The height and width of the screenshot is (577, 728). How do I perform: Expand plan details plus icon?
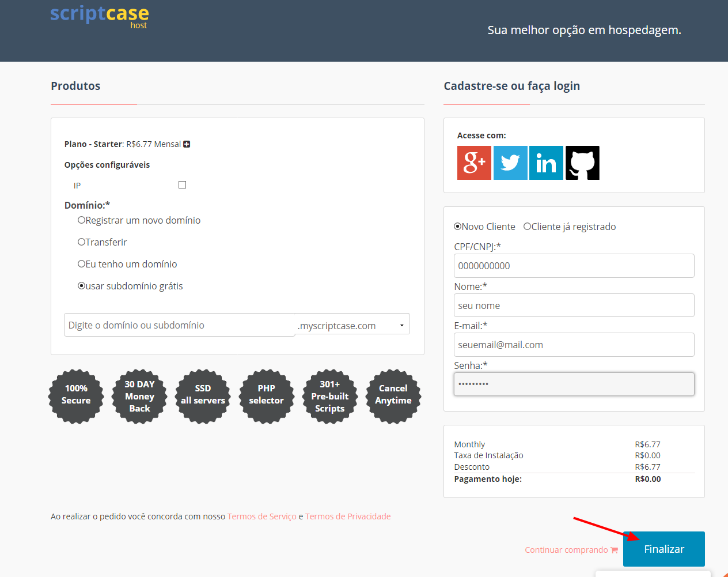[x=187, y=144]
